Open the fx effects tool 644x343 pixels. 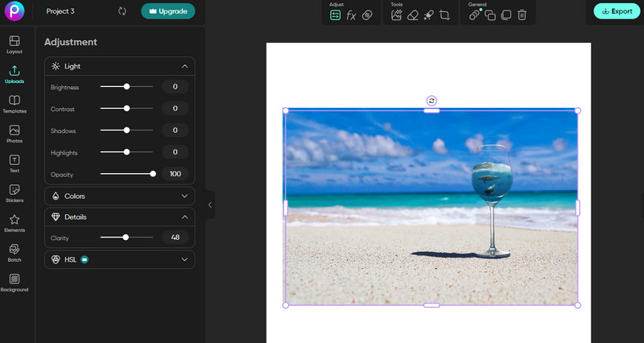click(351, 15)
